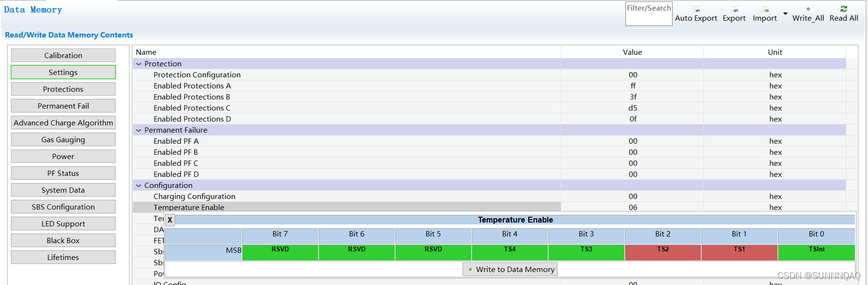Click the Auto Export toolbar icon

pyautogui.click(x=696, y=10)
